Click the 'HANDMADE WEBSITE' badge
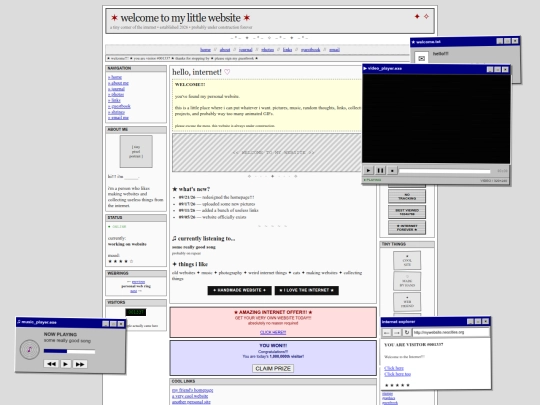Screen dimensions: 540x405 click(x=239, y=290)
